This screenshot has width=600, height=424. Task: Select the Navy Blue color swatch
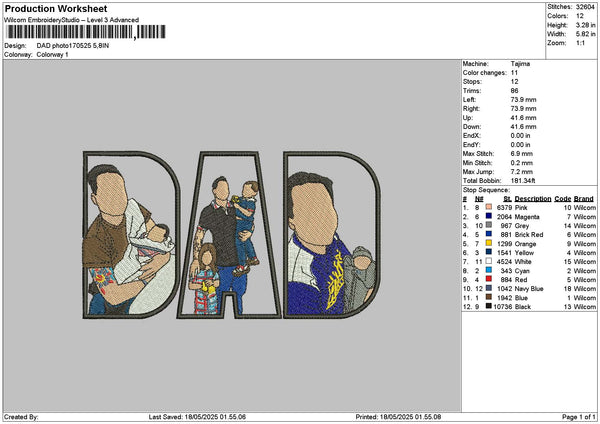(x=489, y=288)
